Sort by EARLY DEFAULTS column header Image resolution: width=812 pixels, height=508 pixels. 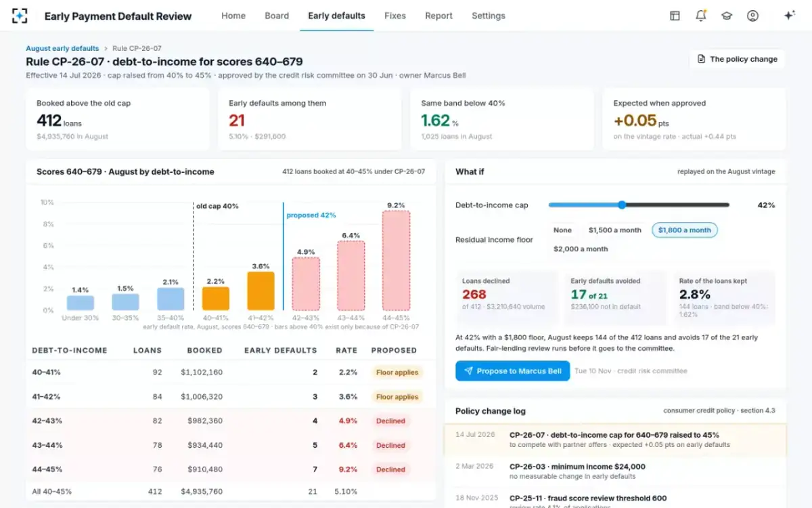pyautogui.click(x=281, y=350)
